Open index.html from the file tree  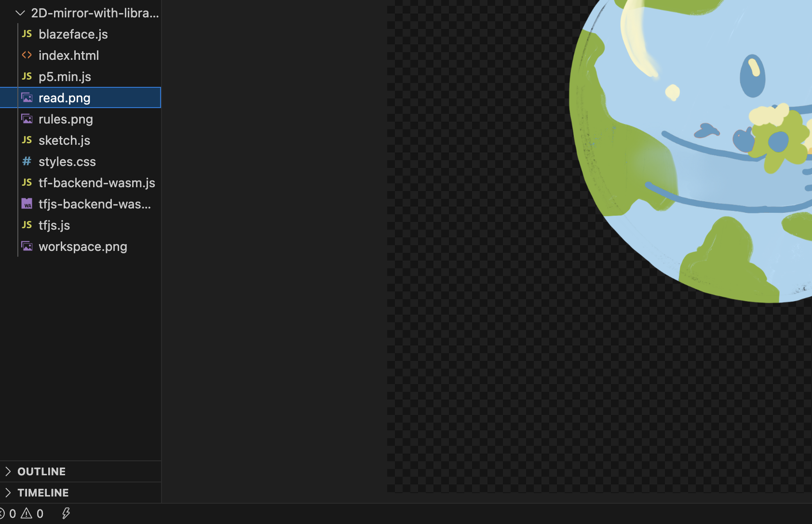pos(69,55)
